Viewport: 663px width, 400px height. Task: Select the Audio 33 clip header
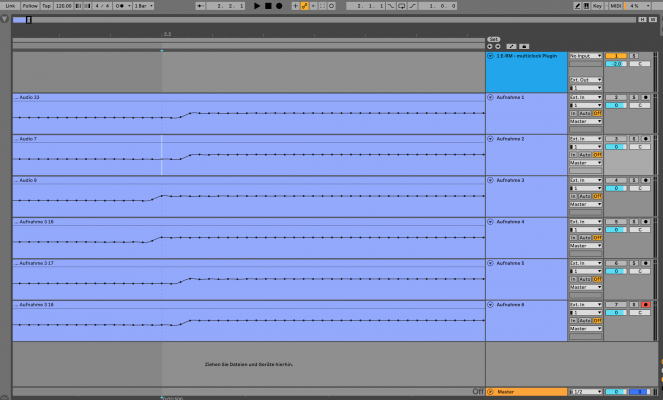tap(249, 97)
